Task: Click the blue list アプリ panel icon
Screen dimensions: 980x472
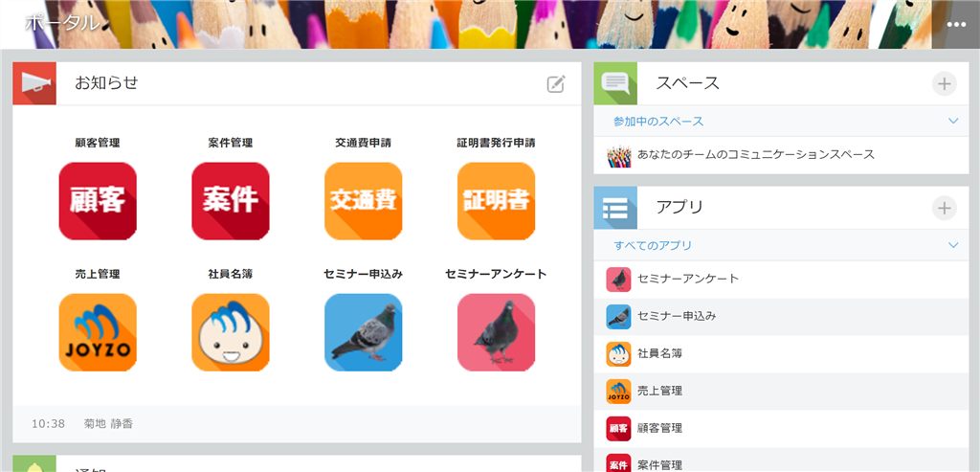Action: (x=615, y=208)
